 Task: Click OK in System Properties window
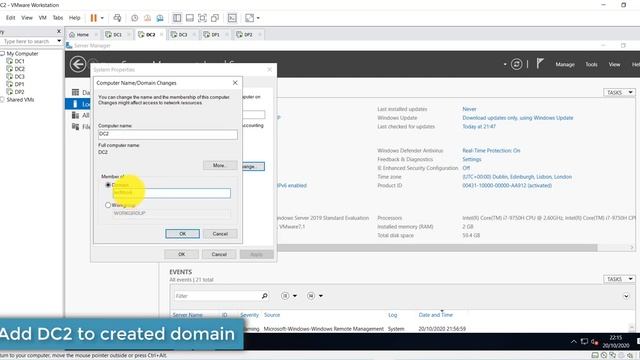coord(182,254)
